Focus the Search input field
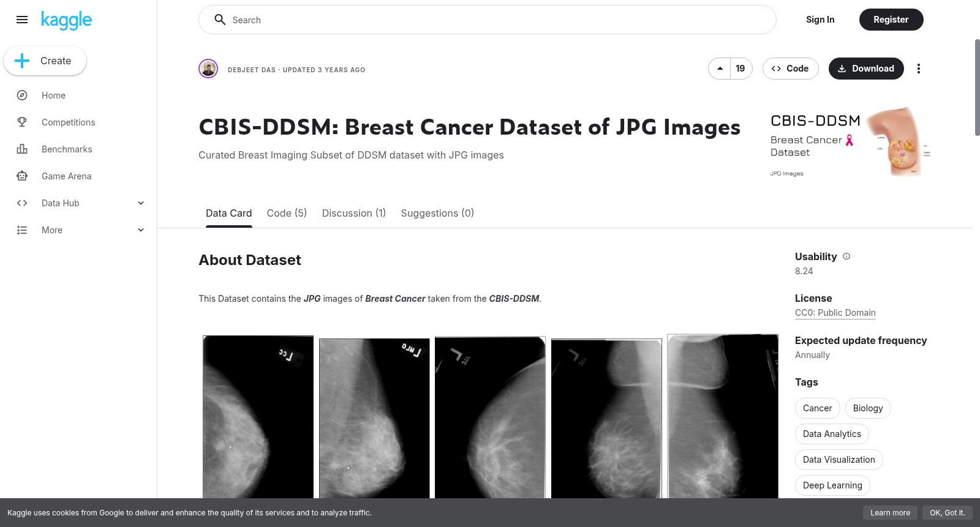This screenshot has width=980, height=527. pos(488,20)
